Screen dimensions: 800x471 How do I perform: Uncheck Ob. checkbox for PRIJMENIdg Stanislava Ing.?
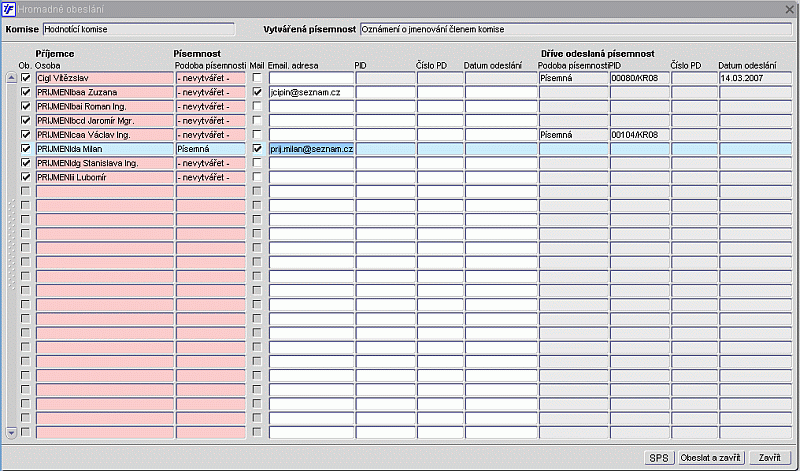[26, 163]
